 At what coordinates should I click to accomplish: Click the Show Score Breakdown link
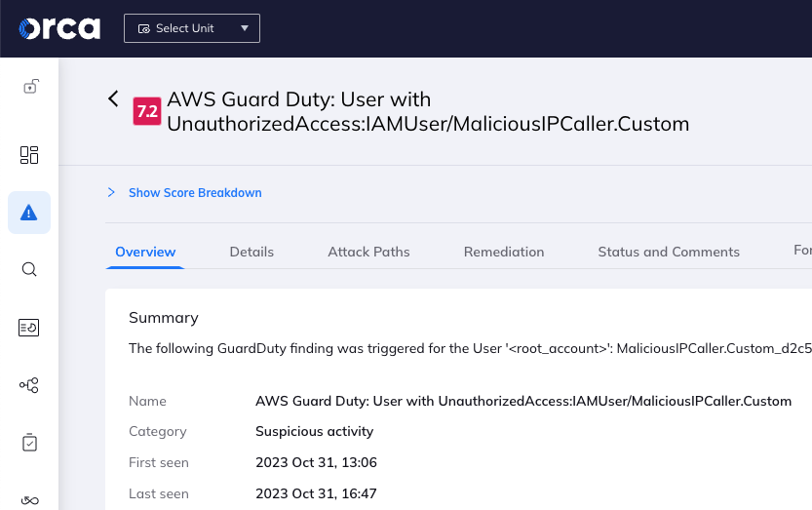[x=195, y=193]
